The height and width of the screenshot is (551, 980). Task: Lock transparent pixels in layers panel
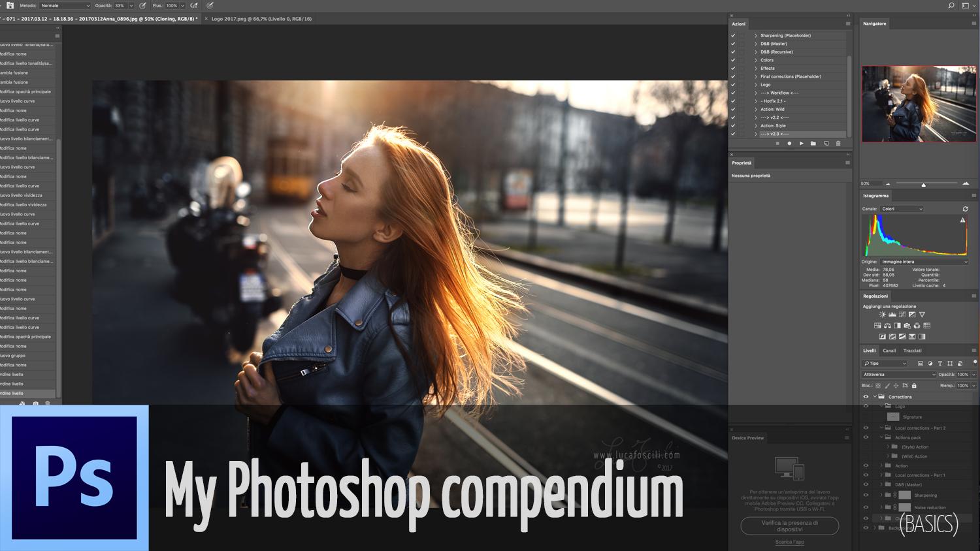pyautogui.click(x=878, y=386)
